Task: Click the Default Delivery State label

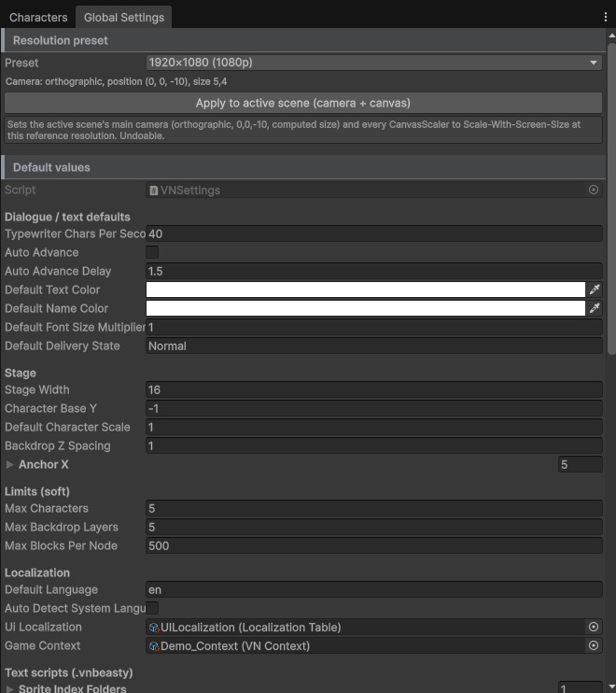Action: 63,346
